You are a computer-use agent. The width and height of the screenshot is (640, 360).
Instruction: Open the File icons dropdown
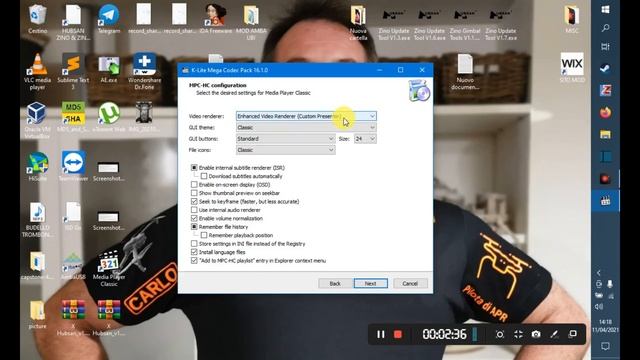[286, 150]
